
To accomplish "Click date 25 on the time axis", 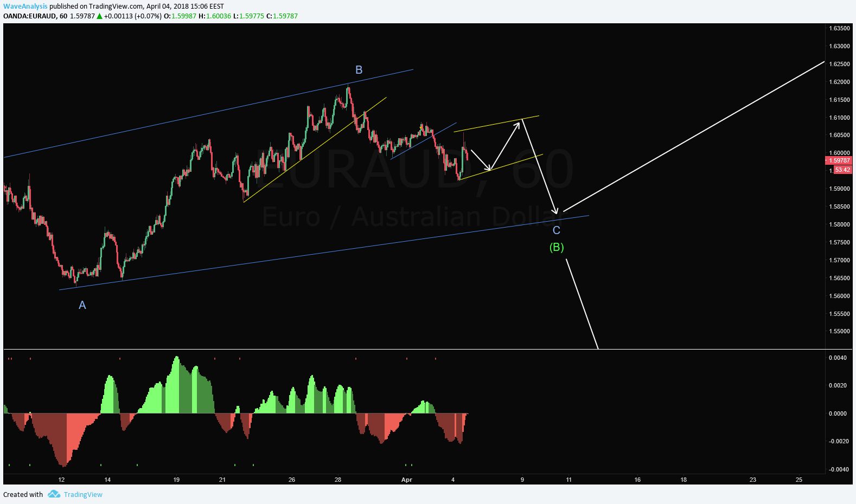I will pyautogui.click(x=799, y=480).
